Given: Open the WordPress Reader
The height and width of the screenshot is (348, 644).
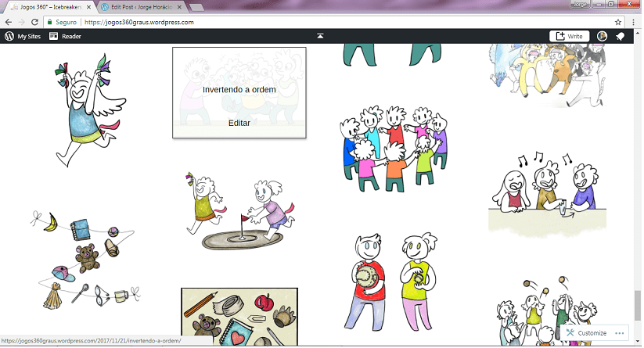Looking at the screenshot, I should click(65, 36).
